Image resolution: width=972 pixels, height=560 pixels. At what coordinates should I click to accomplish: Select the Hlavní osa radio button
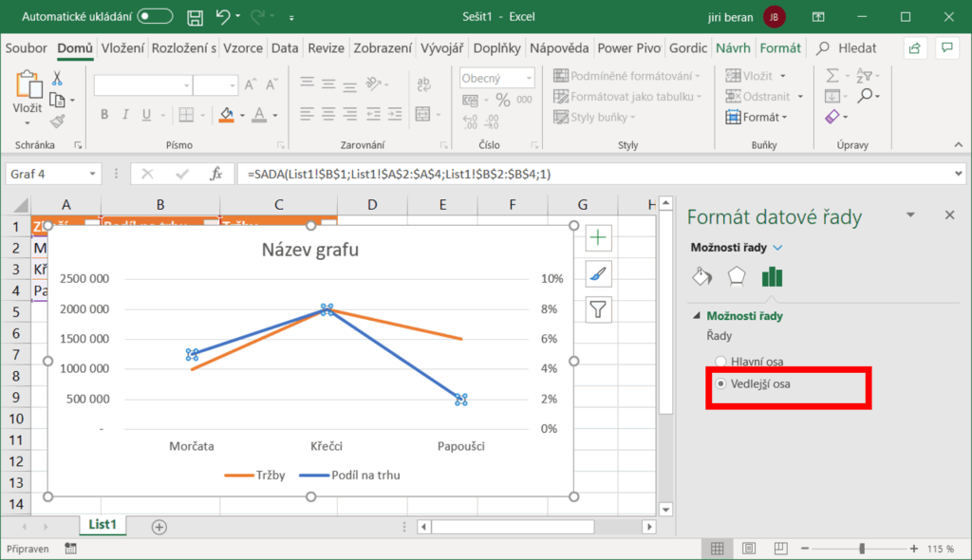click(x=721, y=362)
